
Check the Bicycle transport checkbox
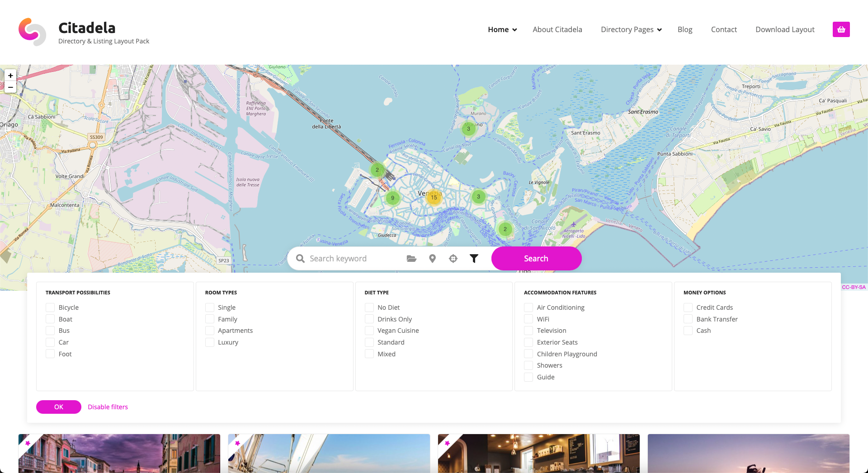[50, 307]
